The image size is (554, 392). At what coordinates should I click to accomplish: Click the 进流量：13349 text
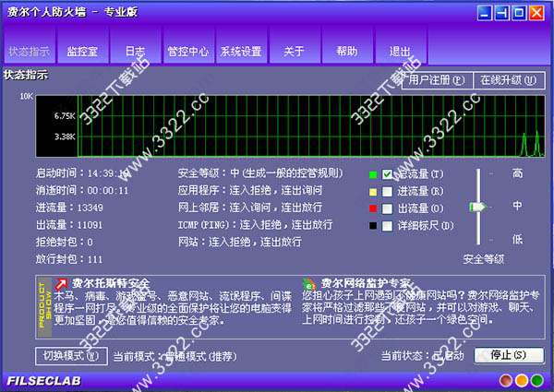tap(69, 208)
